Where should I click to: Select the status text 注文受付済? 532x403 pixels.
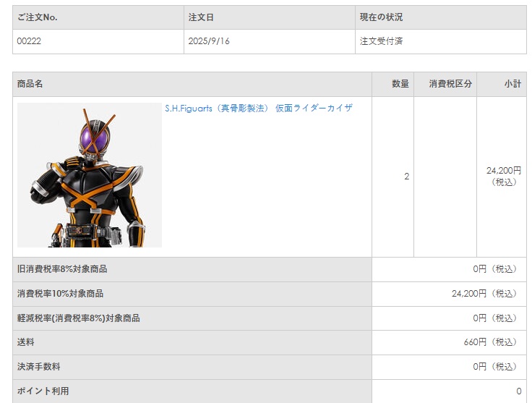381,41
